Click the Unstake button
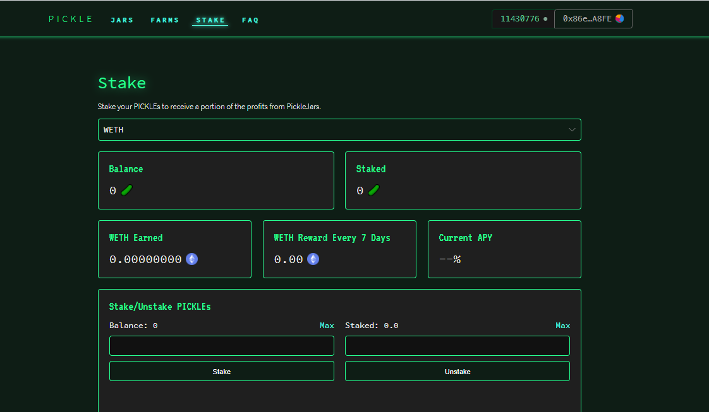710x412 pixels. pyautogui.click(x=457, y=371)
